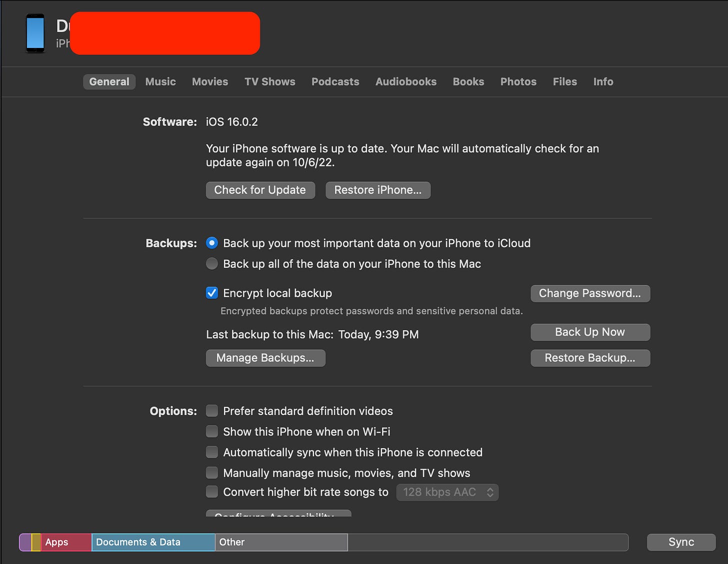
Task: Click the Last backup time text
Action: tap(312, 335)
